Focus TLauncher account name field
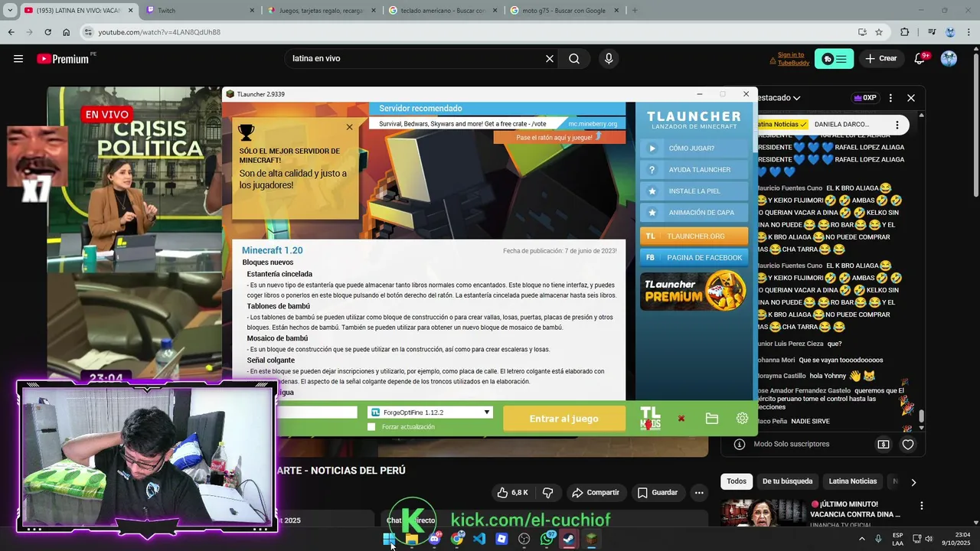The height and width of the screenshot is (551, 980). pos(315,412)
